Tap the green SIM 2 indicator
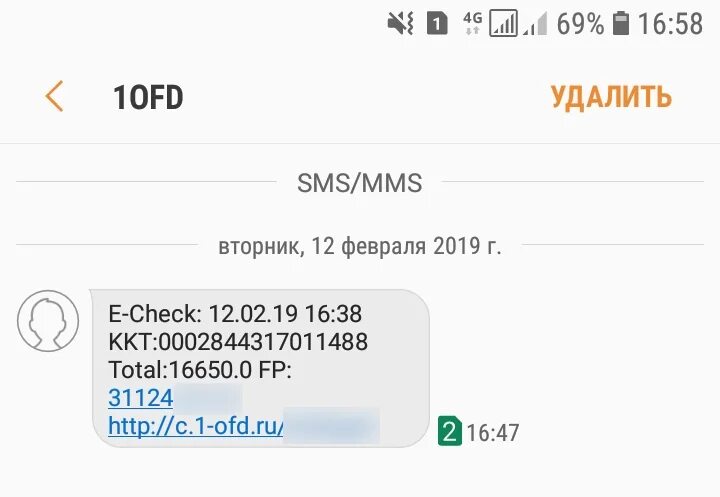The height and width of the screenshot is (497, 720). point(450,431)
